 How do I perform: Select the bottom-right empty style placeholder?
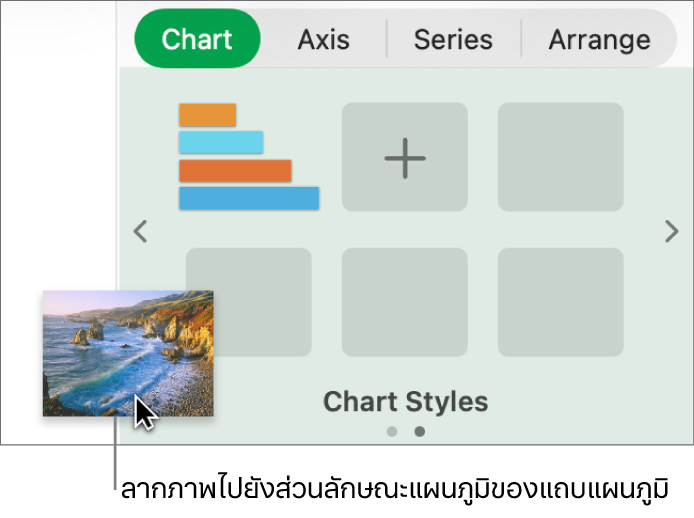[x=561, y=302]
